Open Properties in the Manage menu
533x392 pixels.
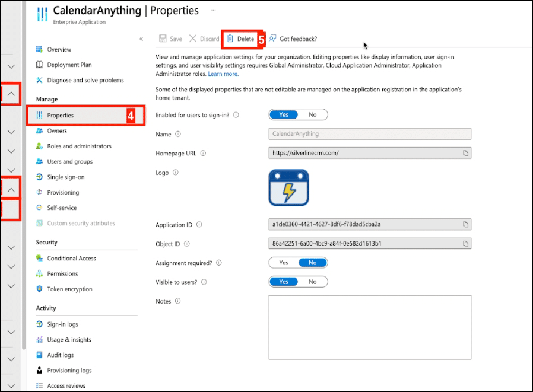[x=85, y=116]
